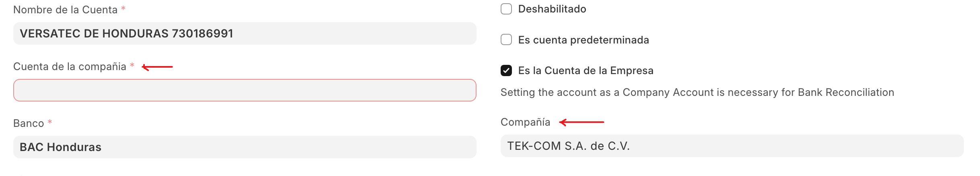Click the red arrow beside Compañía
This screenshot has height=176, width=980.
pos(581,122)
